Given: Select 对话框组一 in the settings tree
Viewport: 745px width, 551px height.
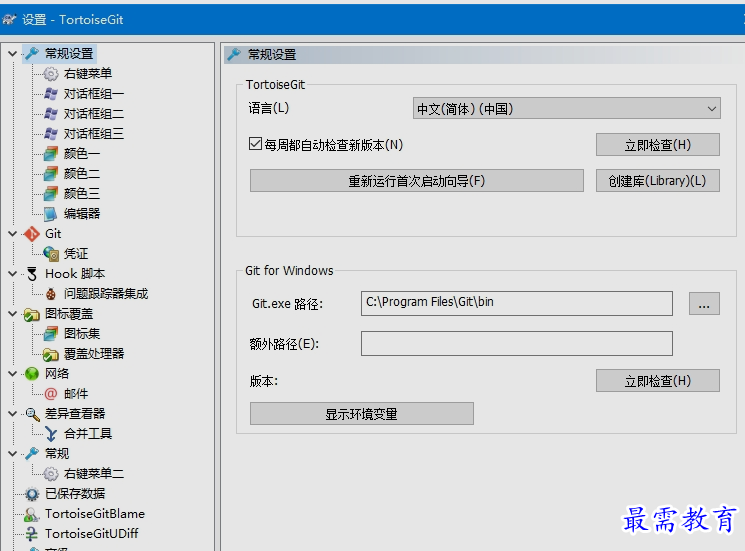Looking at the screenshot, I should click(94, 94).
